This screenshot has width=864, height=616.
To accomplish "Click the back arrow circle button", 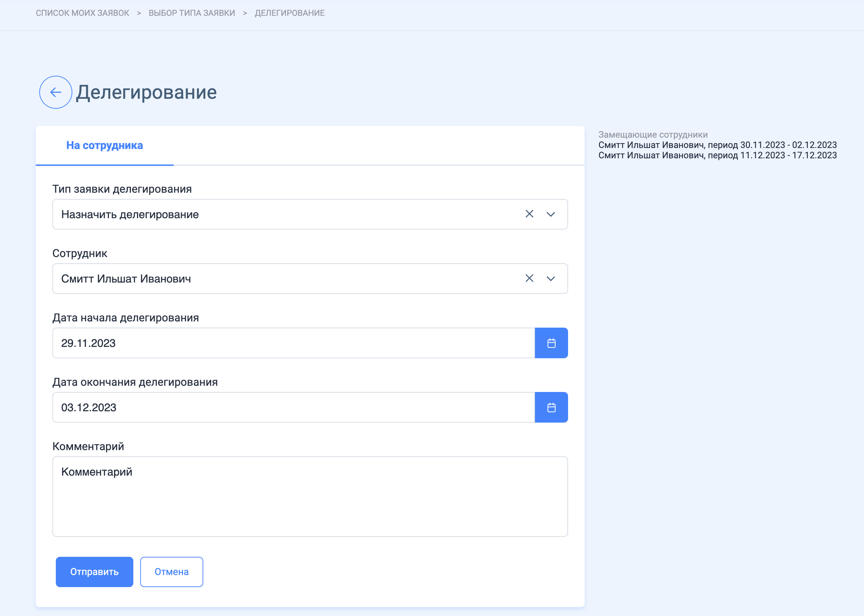I will pyautogui.click(x=56, y=92).
